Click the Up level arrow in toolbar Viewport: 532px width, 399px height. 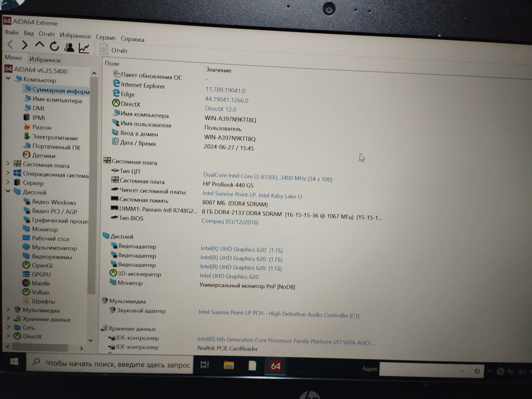click(39, 45)
